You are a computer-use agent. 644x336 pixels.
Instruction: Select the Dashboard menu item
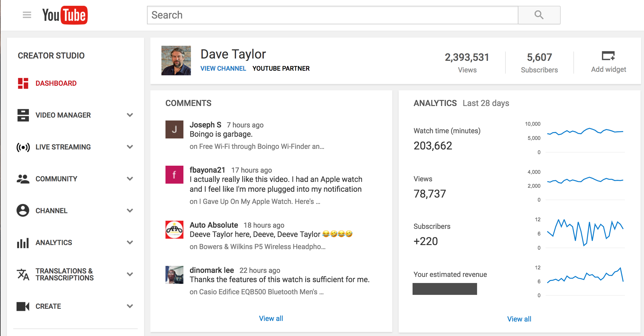pyautogui.click(x=56, y=83)
